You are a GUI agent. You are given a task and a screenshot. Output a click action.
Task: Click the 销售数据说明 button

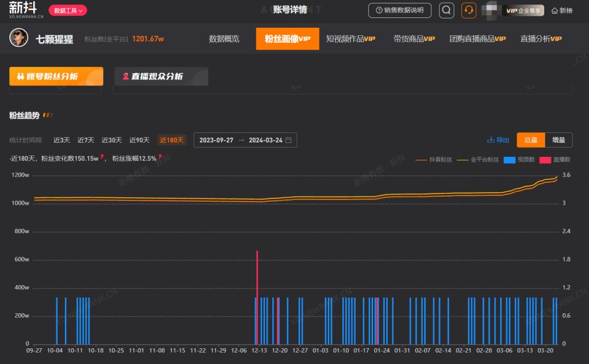(x=400, y=10)
